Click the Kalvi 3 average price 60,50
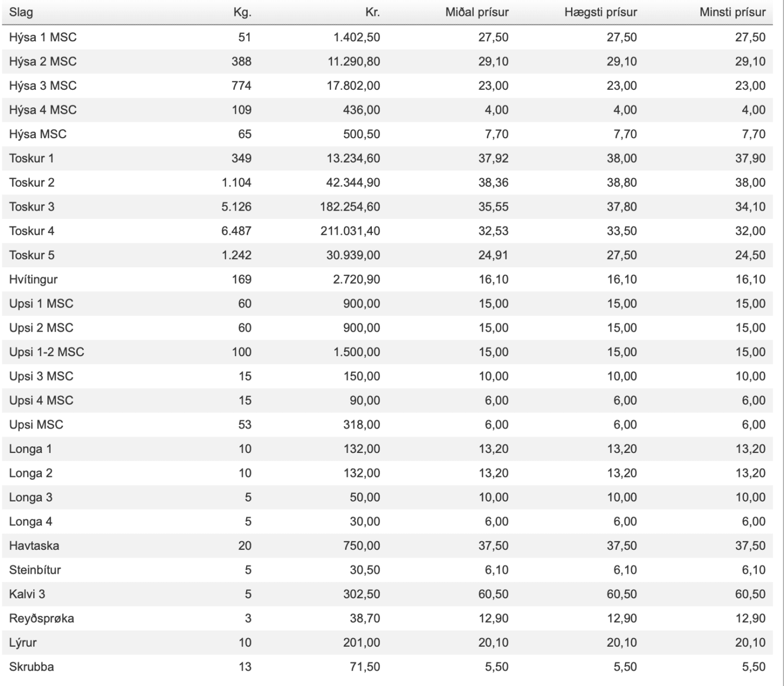 (493, 594)
